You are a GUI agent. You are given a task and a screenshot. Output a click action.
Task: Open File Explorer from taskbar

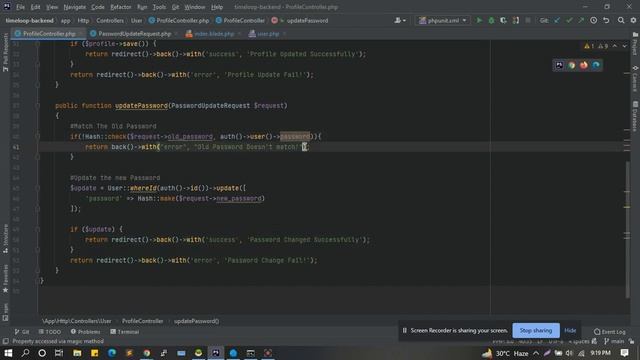[77, 353]
